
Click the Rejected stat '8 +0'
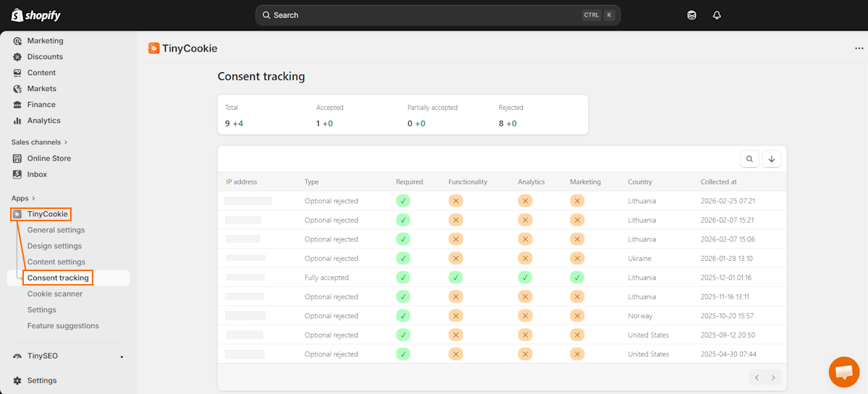coord(508,124)
